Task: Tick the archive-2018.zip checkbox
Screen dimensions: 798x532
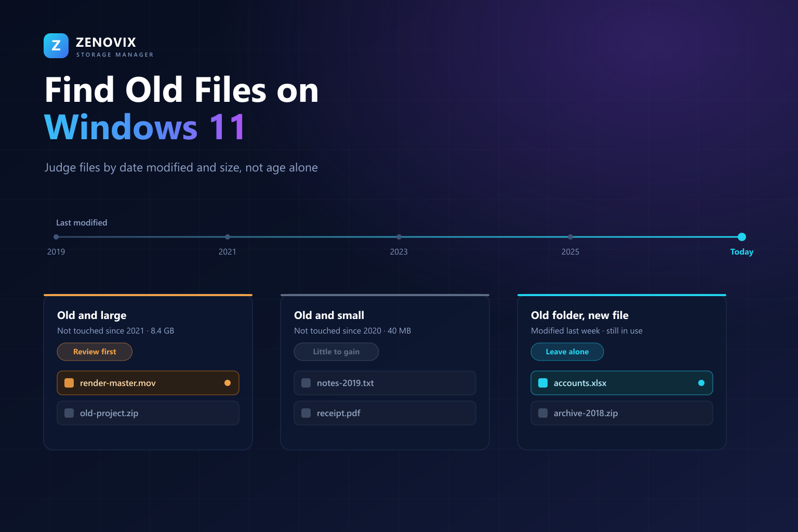Action: click(x=543, y=413)
